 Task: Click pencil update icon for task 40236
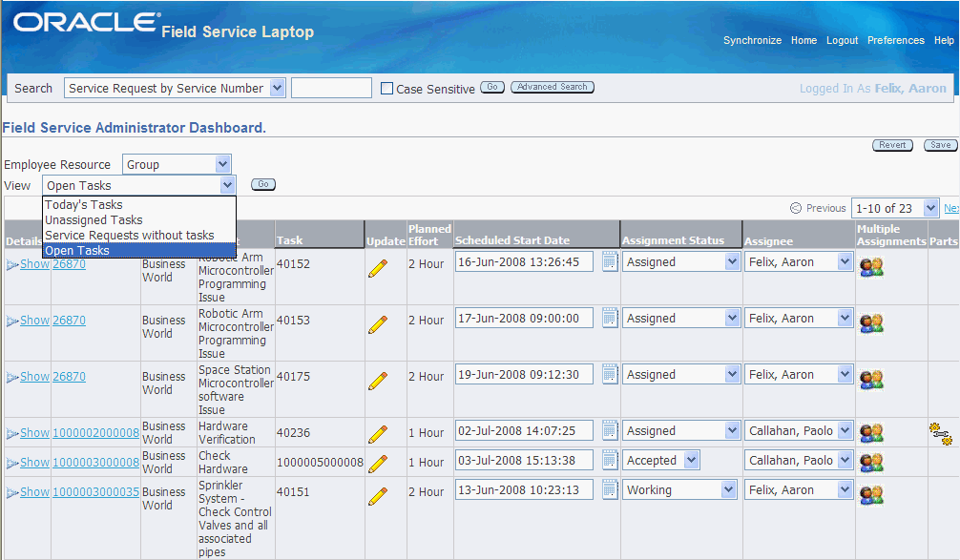tap(378, 434)
